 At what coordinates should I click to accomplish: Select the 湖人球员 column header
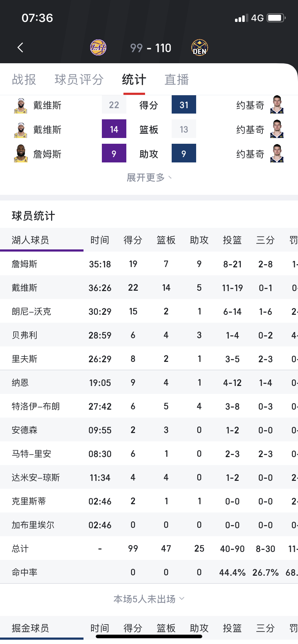pos(30,240)
